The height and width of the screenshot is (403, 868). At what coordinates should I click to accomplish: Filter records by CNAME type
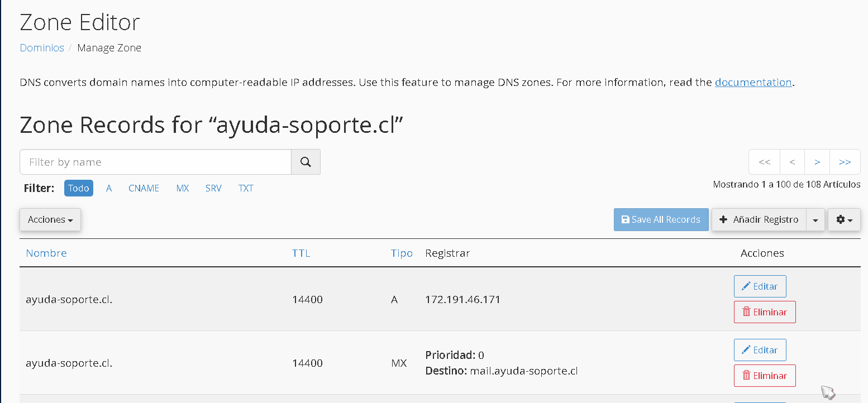pyautogui.click(x=144, y=188)
